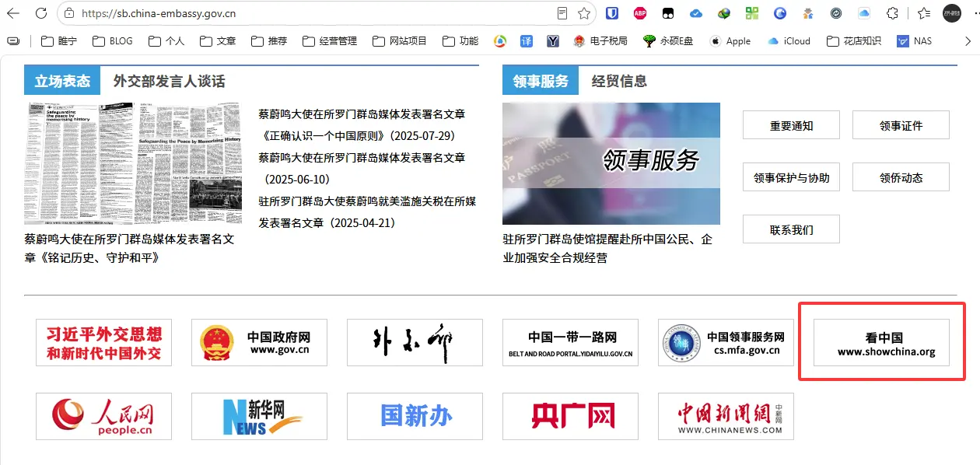Reload the page with the refresh icon
Viewport: 980px width, 465px height.
coord(41,13)
